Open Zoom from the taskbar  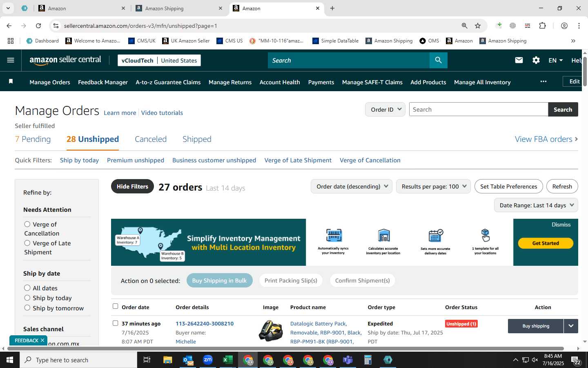(x=208, y=360)
